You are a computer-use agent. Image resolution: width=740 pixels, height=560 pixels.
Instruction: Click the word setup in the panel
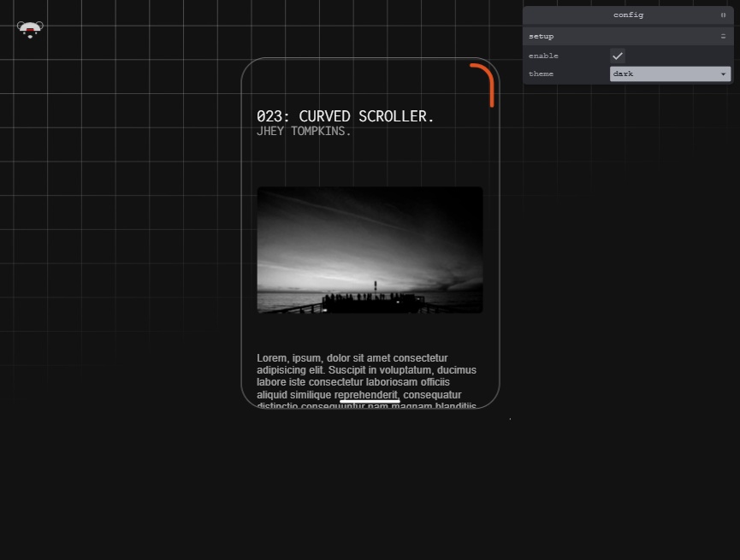[541, 36]
